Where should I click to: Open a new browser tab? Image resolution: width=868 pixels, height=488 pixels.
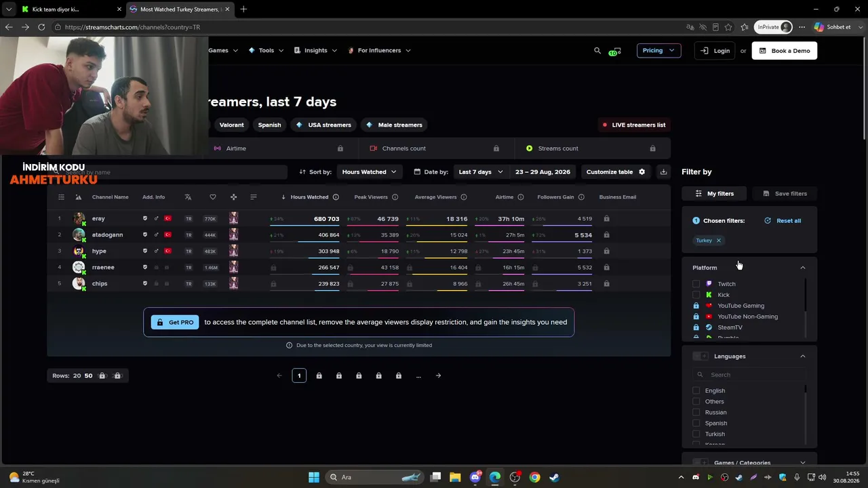(243, 9)
